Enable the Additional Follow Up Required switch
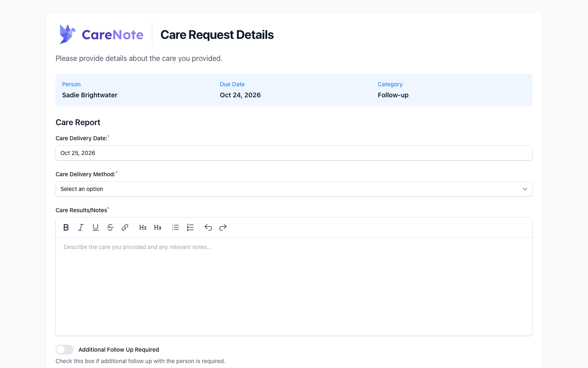Viewport: 588px width, 368px height. [x=65, y=350]
